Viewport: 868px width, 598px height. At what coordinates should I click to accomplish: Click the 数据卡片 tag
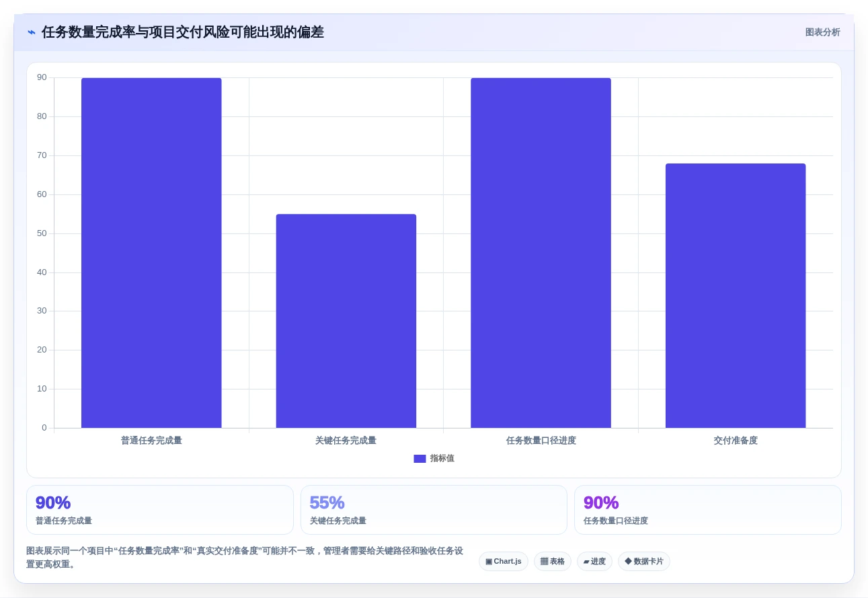[644, 562]
